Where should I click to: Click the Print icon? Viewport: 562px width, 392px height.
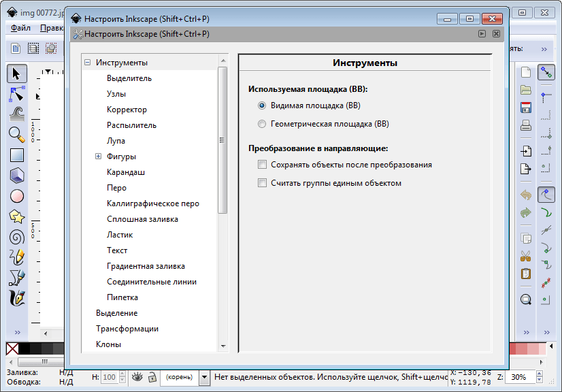pyautogui.click(x=526, y=125)
